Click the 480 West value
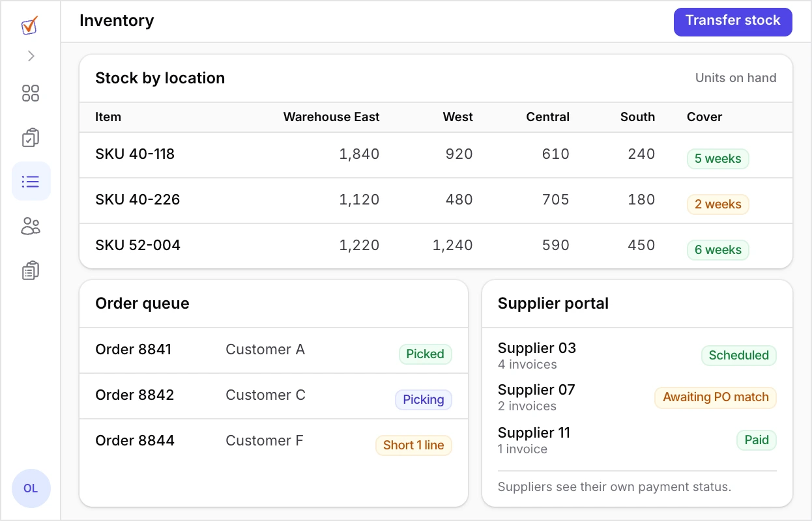 459,200
